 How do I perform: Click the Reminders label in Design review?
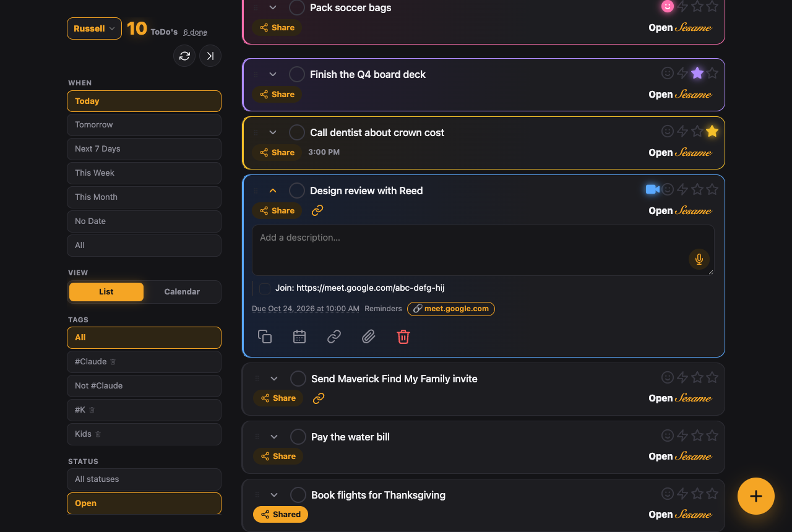[x=383, y=309]
